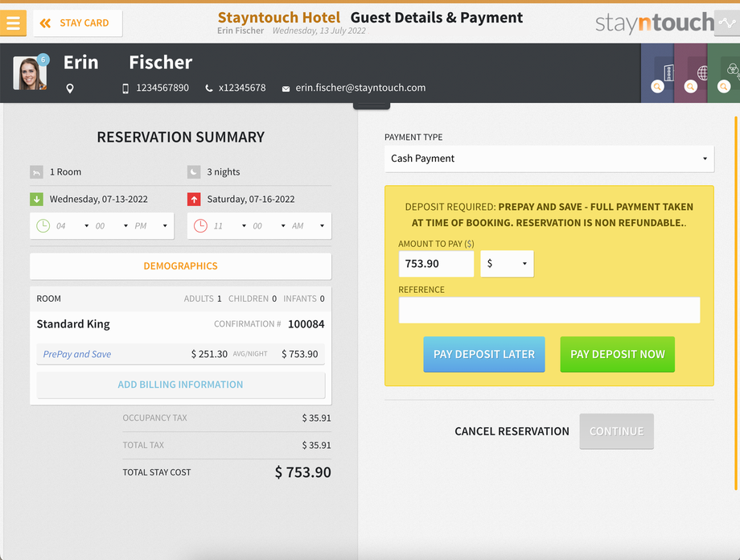Open the departure AM dropdown

pos(308,226)
